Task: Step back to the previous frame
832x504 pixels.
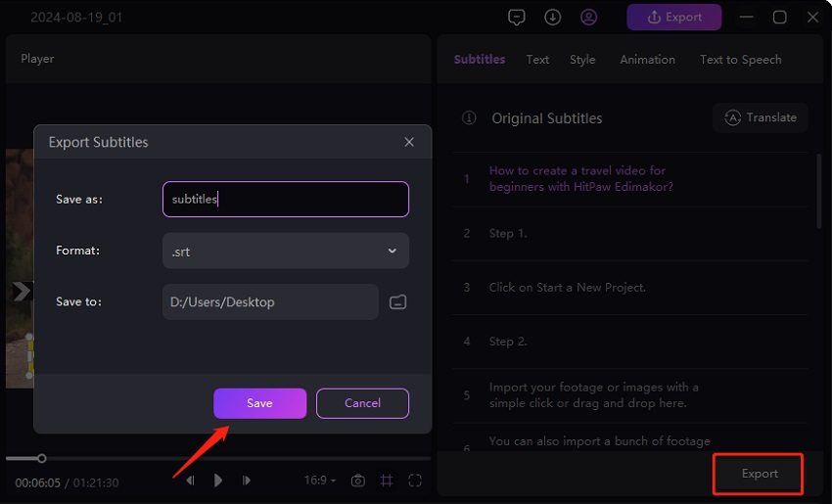Action: point(190,481)
